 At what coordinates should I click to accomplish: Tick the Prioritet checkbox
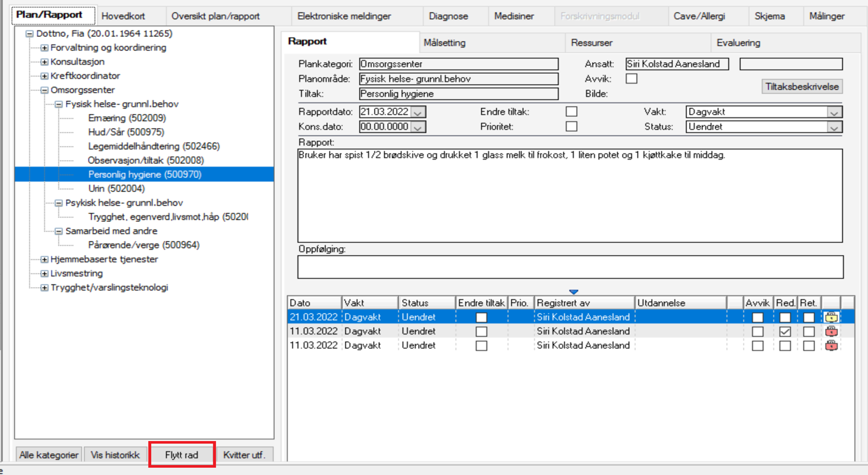coord(572,126)
